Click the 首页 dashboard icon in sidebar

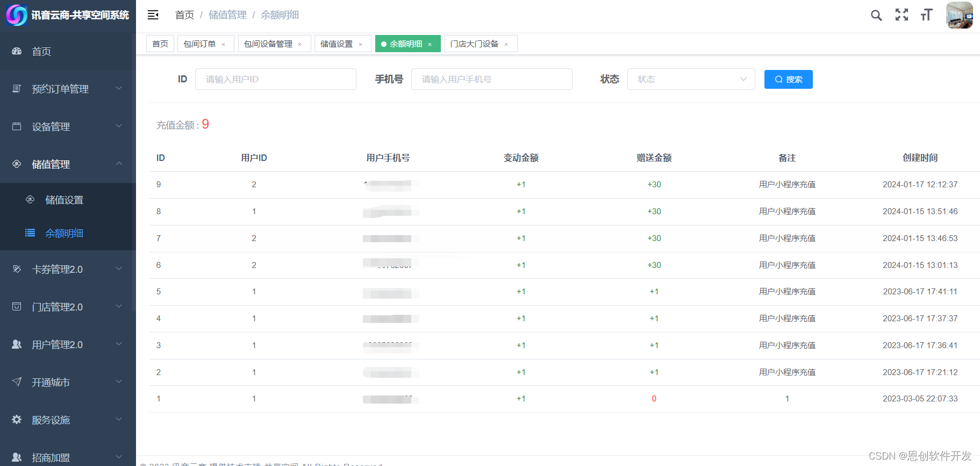(17, 51)
